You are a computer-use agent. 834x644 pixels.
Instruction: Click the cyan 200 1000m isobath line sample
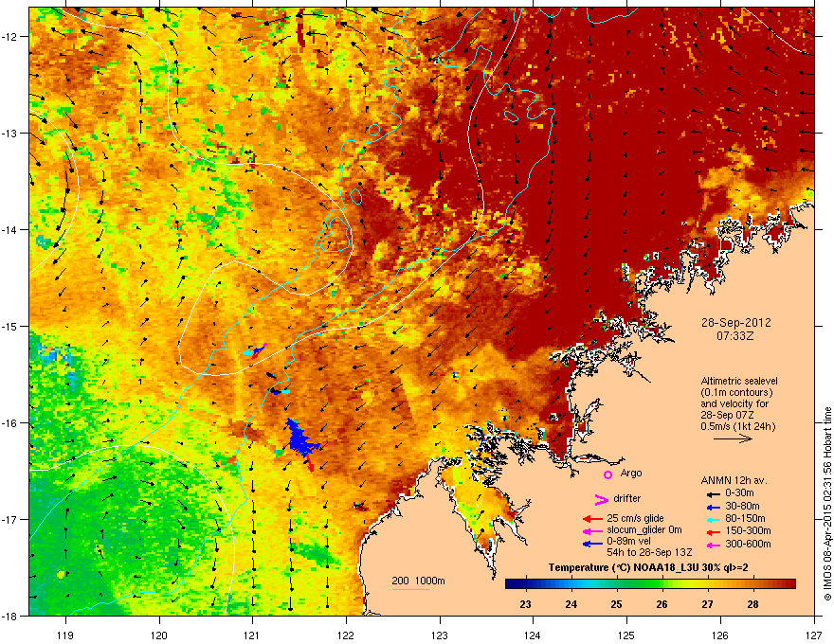point(411,590)
